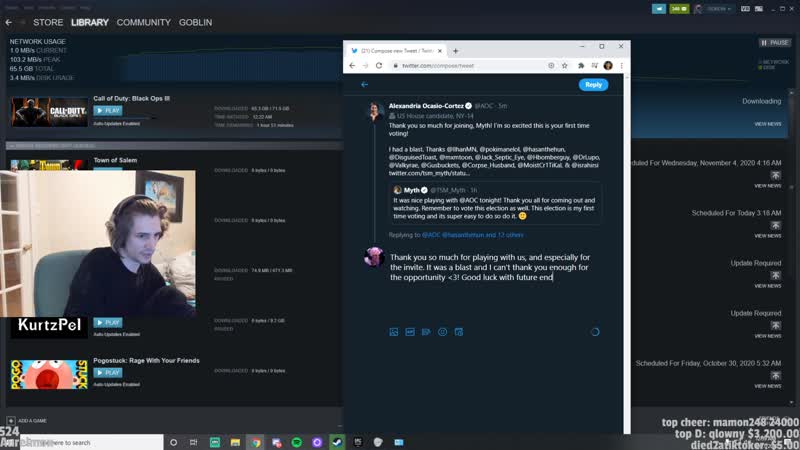Bookmark this page with the star icon

point(565,66)
